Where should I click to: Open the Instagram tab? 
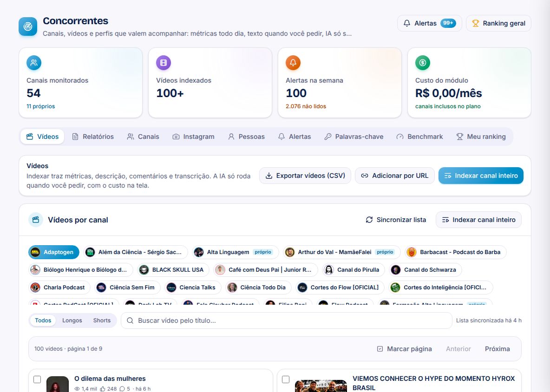[x=194, y=137]
